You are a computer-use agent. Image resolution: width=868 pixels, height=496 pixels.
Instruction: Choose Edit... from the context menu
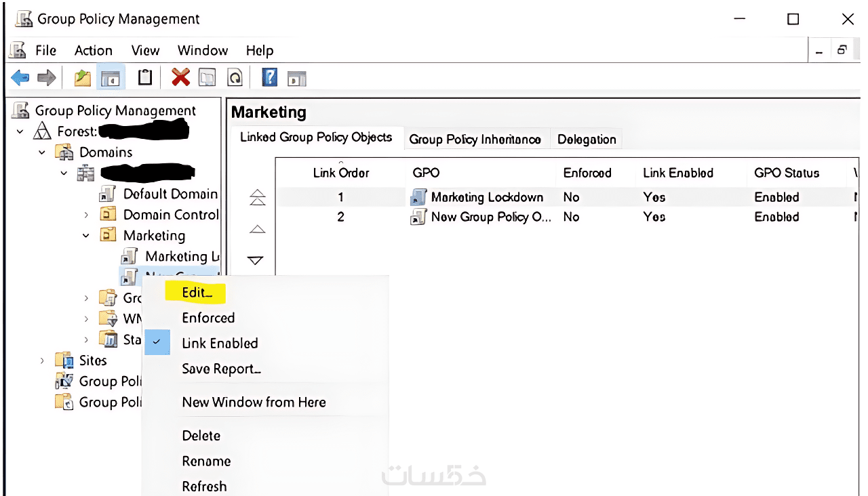pos(197,293)
